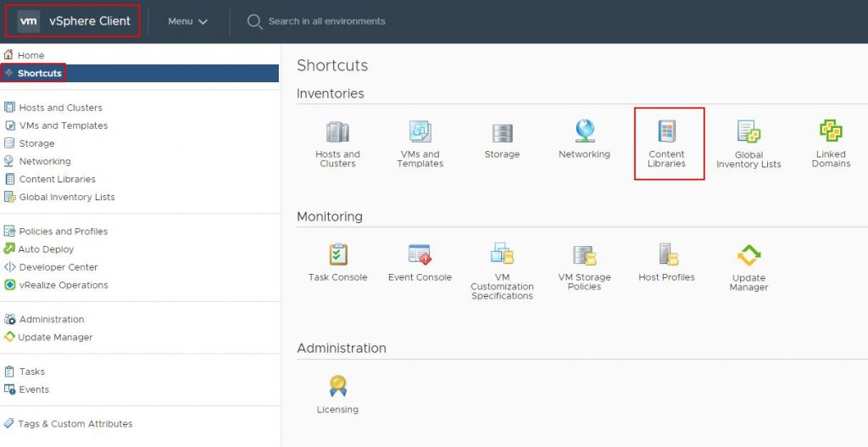Click the Event Console label
Image resolution: width=868 pixels, height=447 pixels.
coord(420,277)
